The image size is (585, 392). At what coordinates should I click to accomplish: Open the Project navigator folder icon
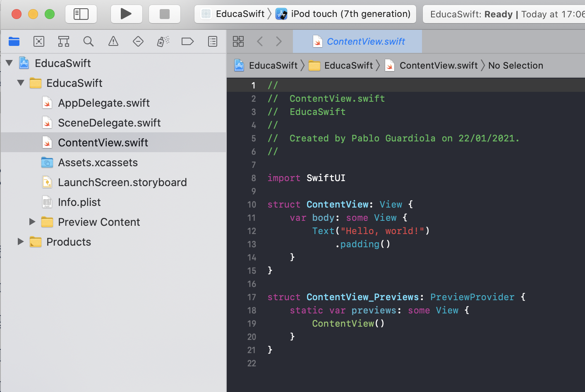(x=14, y=41)
